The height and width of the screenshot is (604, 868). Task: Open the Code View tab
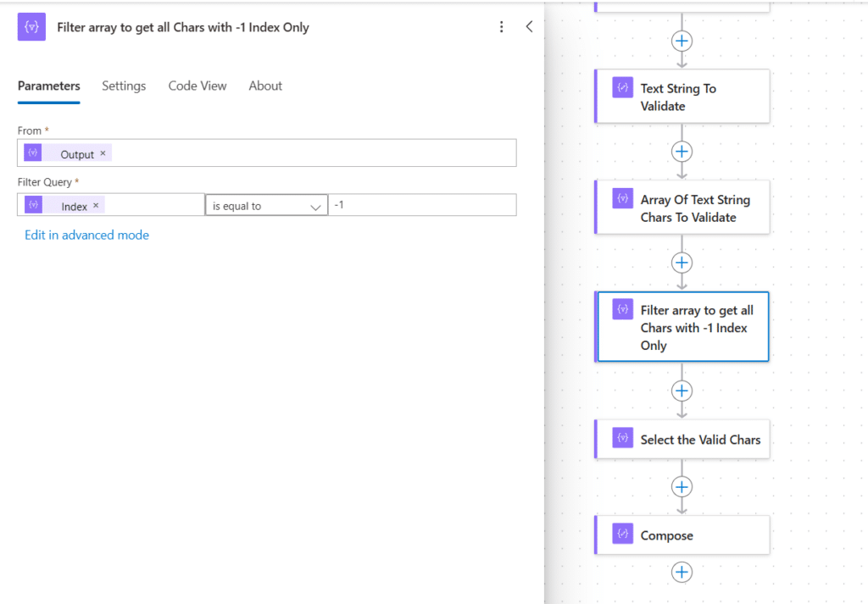point(198,86)
